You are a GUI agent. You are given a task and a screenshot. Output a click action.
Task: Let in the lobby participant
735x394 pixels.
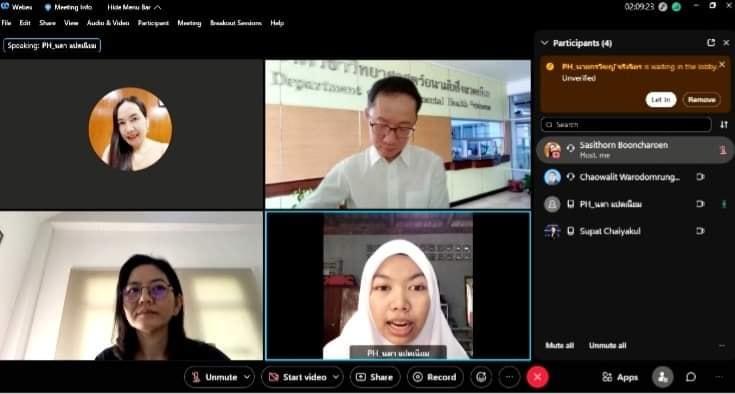661,99
